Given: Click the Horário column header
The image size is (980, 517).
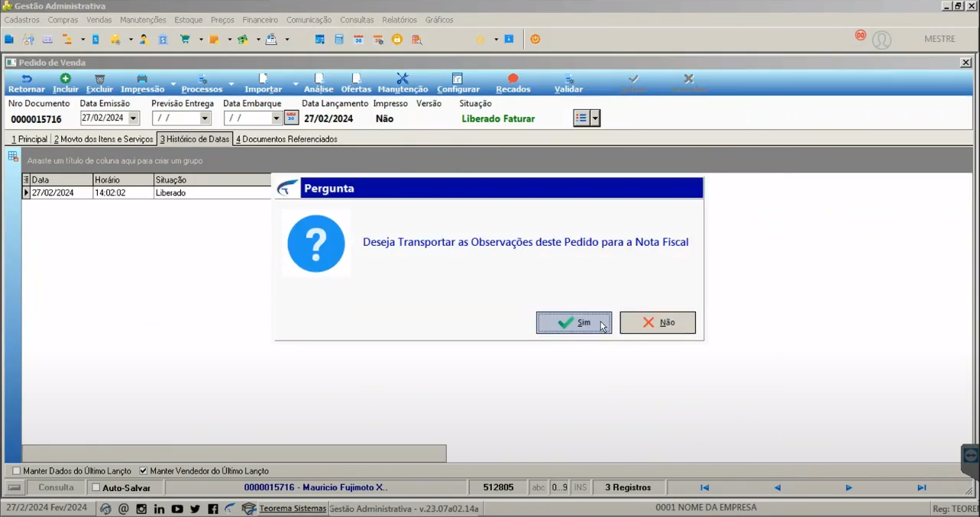Looking at the screenshot, I should coord(123,179).
